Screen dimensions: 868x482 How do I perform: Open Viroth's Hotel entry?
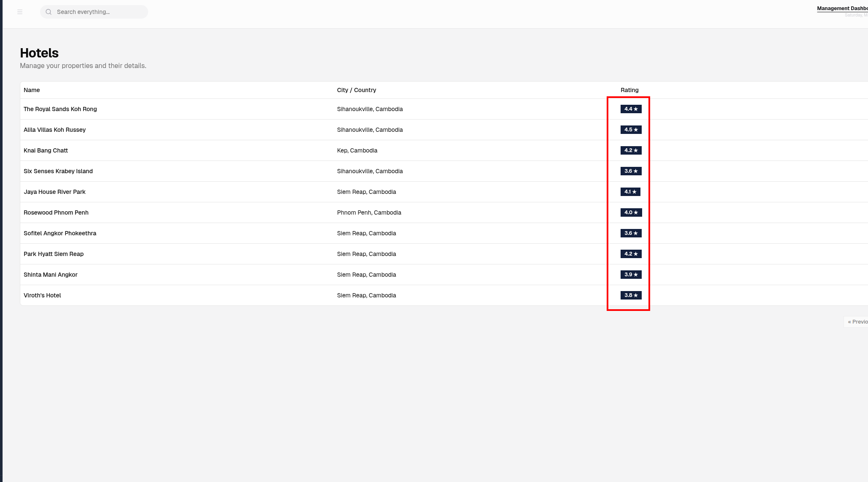pyautogui.click(x=42, y=295)
